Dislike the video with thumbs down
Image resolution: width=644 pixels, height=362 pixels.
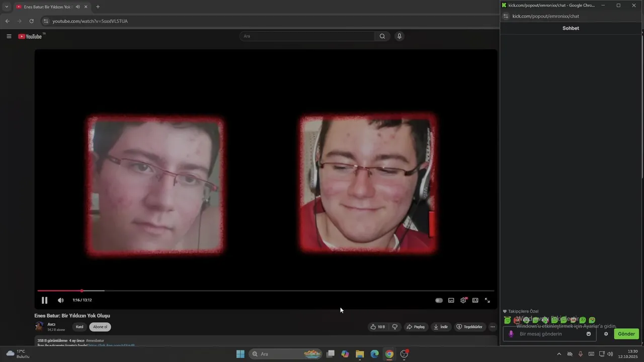click(395, 327)
